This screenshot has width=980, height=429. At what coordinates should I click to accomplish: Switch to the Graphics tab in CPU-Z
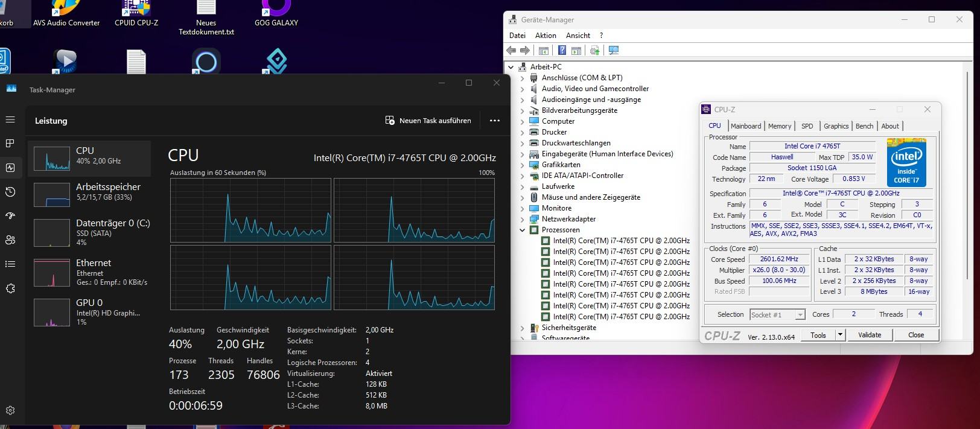point(836,126)
